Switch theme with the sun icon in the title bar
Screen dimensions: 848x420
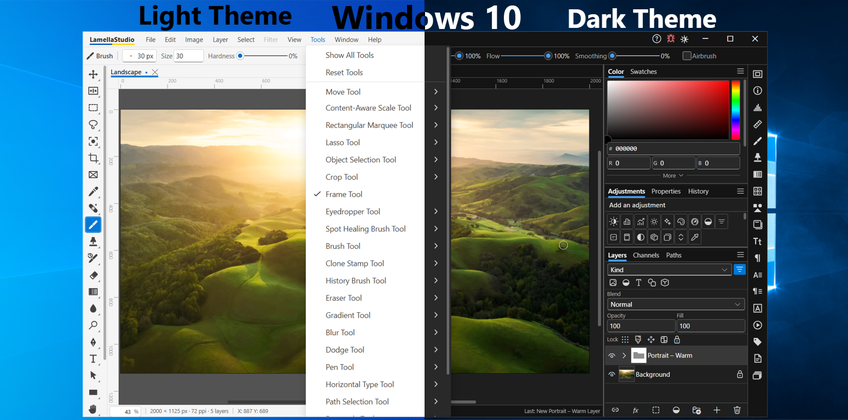(x=685, y=39)
